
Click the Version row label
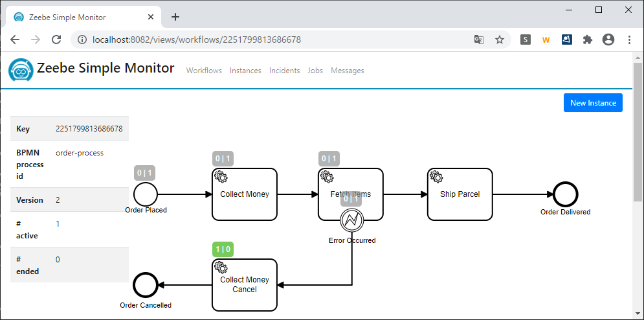tap(30, 200)
